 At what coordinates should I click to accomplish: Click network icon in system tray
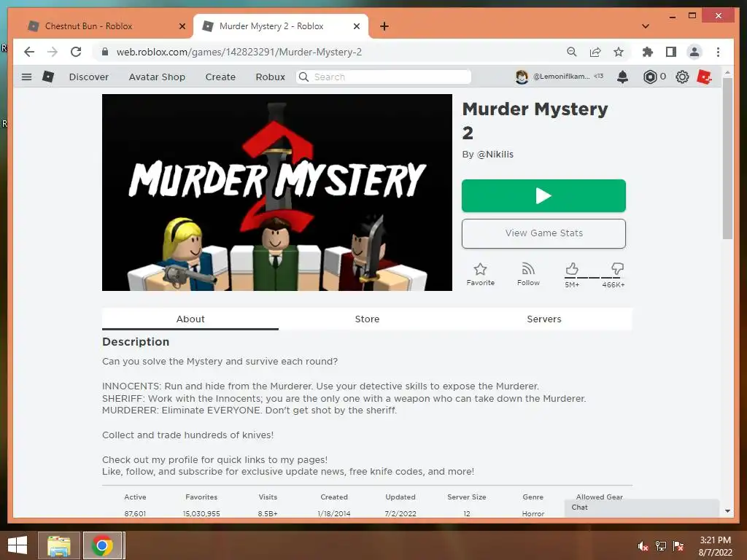tap(661, 546)
